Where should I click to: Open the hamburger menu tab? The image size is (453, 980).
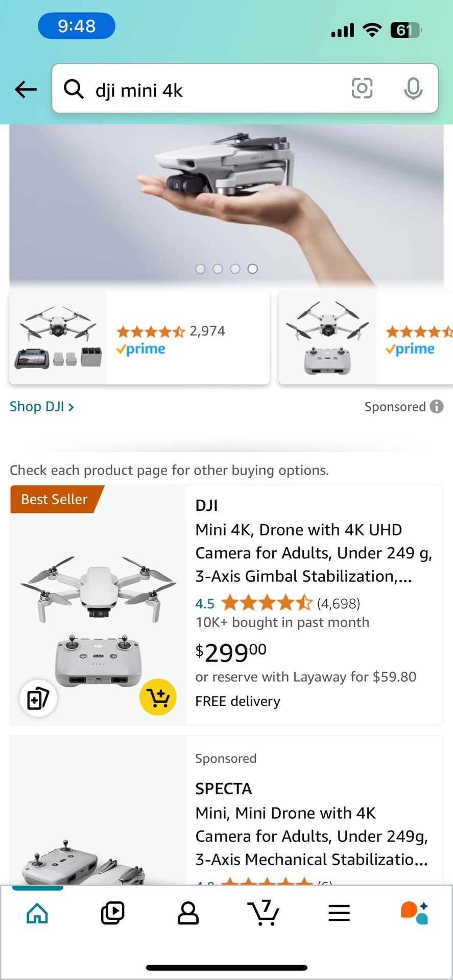point(339,913)
